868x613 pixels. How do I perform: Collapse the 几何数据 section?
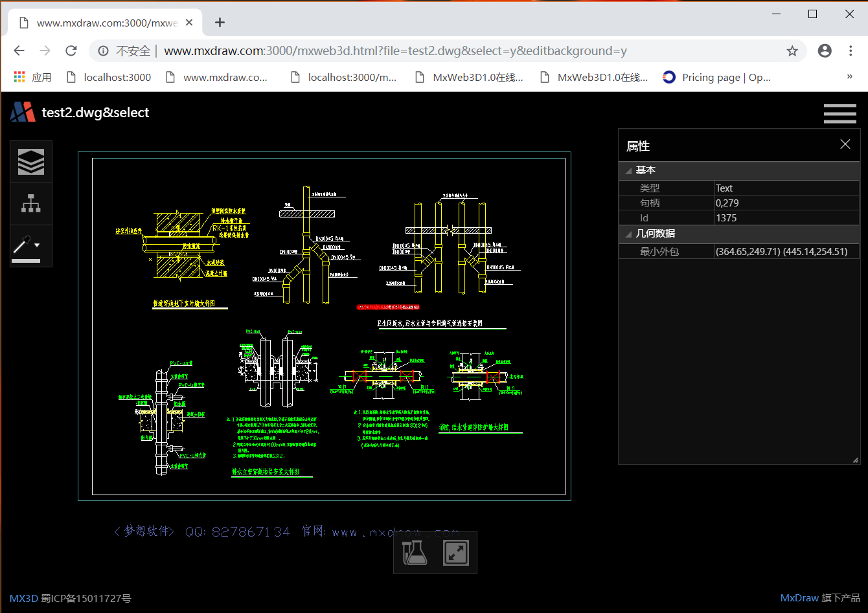coord(628,234)
